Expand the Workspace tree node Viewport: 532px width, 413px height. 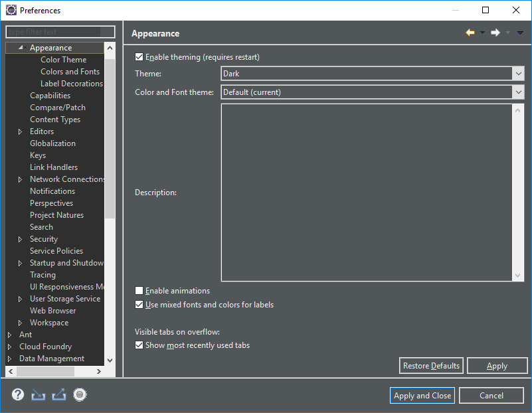click(x=20, y=323)
